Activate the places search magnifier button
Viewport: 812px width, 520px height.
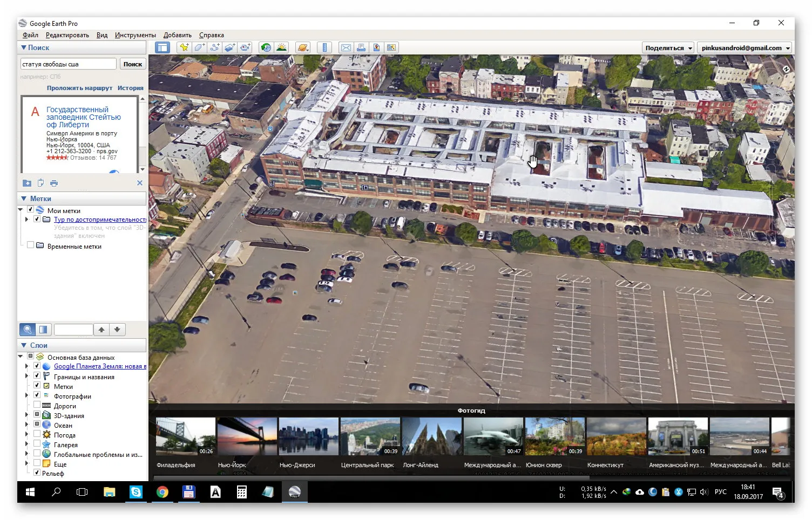tap(28, 329)
